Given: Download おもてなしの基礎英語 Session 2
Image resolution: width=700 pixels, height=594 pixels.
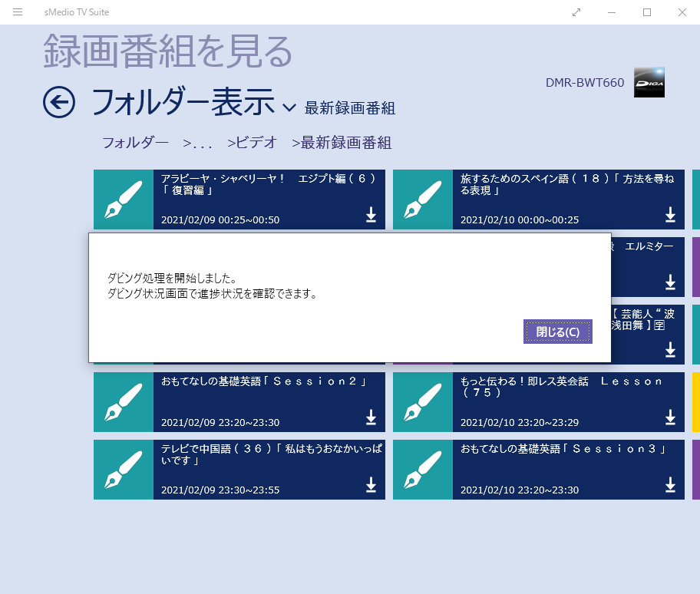Looking at the screenshot, I should [x=371, y=417].
